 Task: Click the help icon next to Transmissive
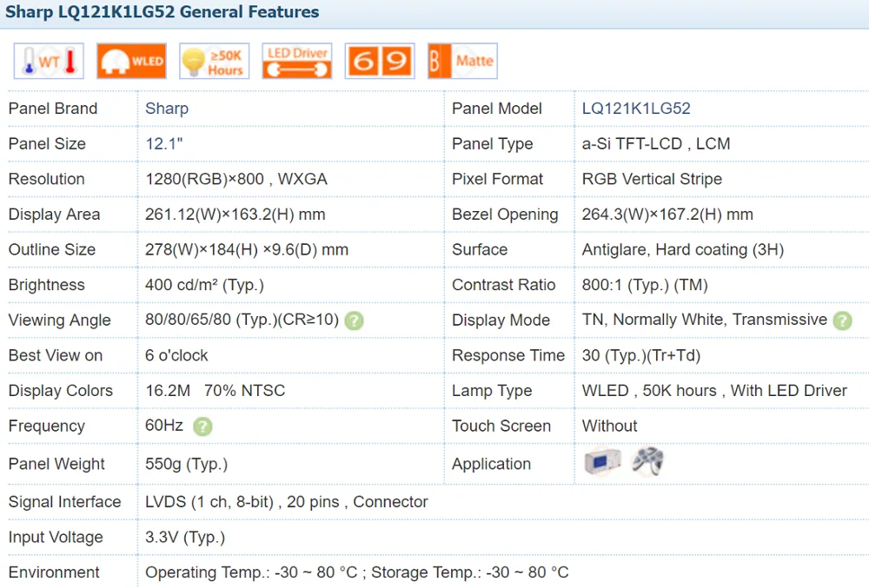click(842, 320)
